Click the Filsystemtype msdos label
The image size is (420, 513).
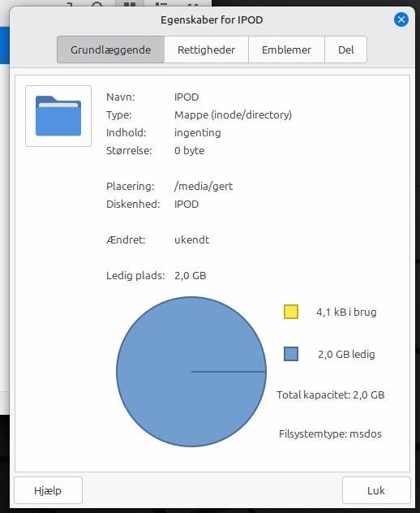(x=330, y=433)
